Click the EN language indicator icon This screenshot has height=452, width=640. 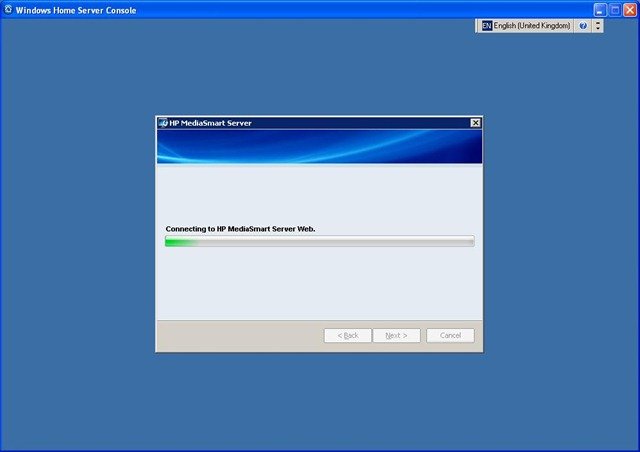pos(487,26)
